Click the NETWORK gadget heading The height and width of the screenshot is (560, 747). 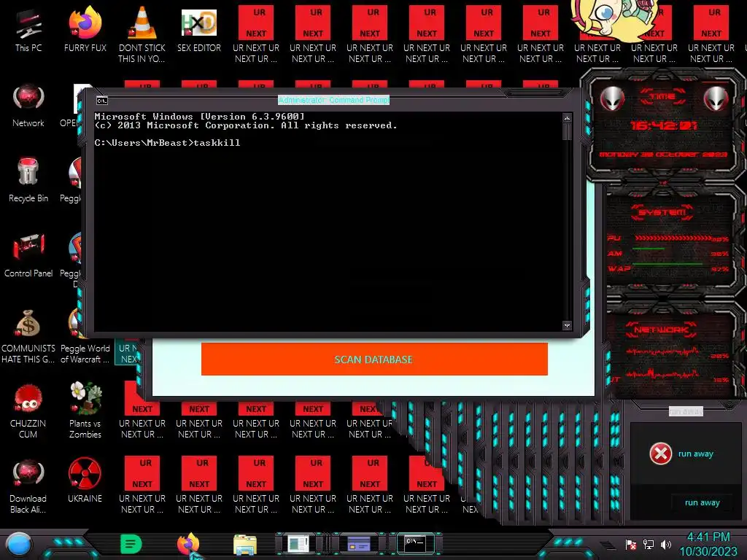pyautogui.click(x=661, y=330)
